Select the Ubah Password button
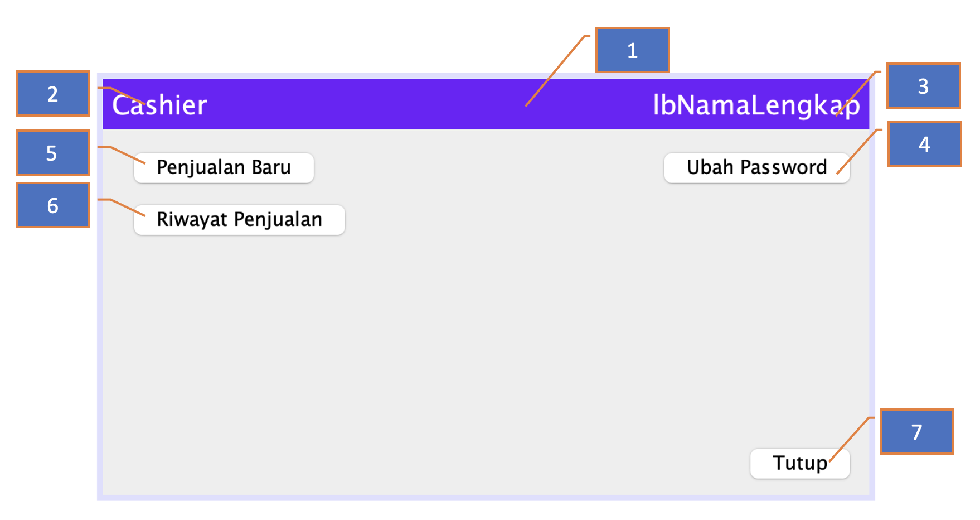The height and width of the screenshot is (520, 980). point(756,168)
